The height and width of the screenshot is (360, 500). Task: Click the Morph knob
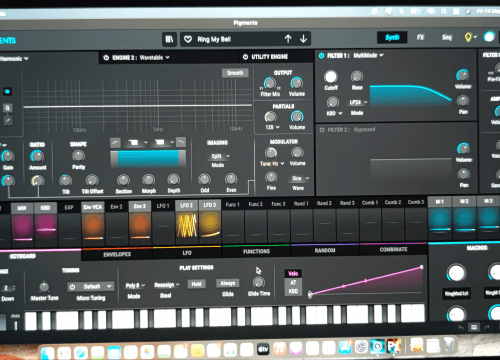[148, 180]
